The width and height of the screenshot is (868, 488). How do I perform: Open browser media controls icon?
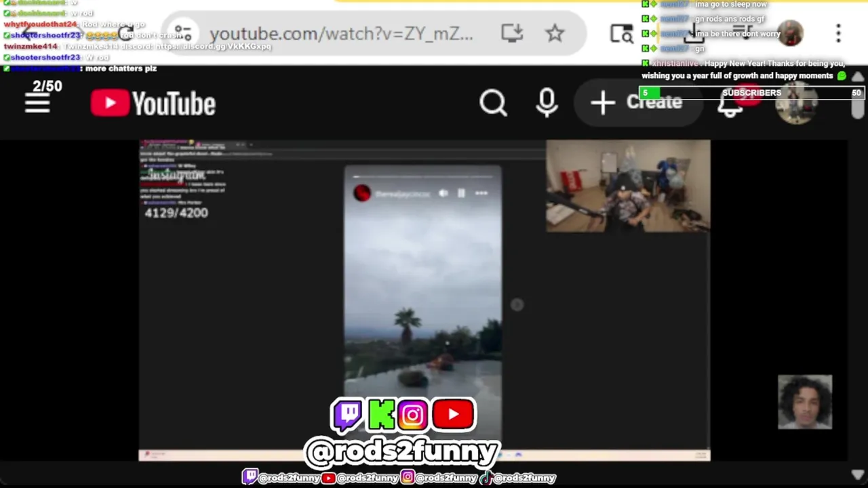(x=743, y=33)
